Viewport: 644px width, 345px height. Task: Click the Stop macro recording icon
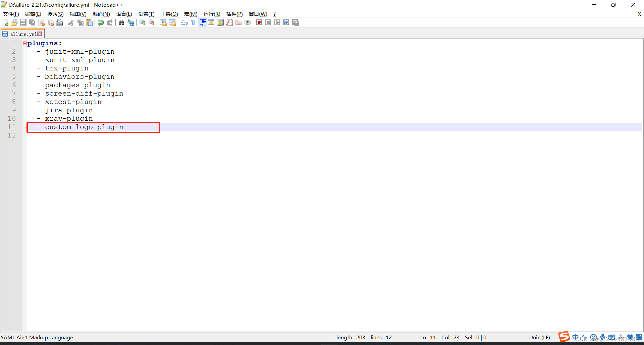268,22
